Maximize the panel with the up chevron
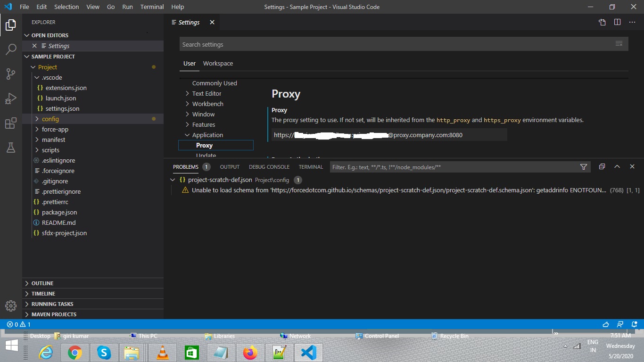This screenshot has height=362, width=644. [x=617, y=167]
